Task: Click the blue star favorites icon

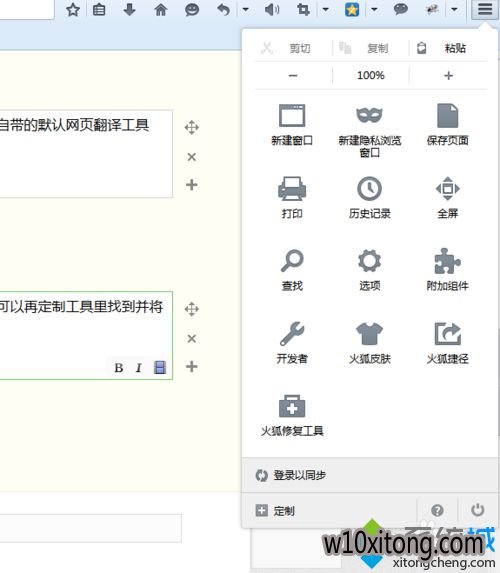Action: point(352,10)
